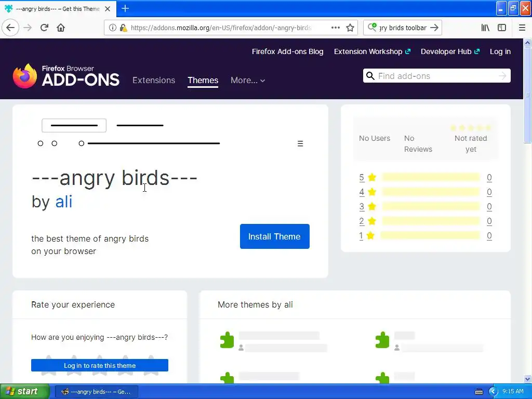Bookmark this page with the star icon

click(x=350, y=28)
